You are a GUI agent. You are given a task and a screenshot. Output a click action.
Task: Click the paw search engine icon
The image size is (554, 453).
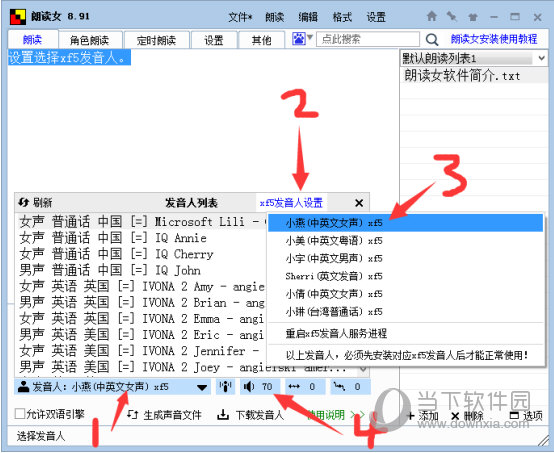coord(299,39)
